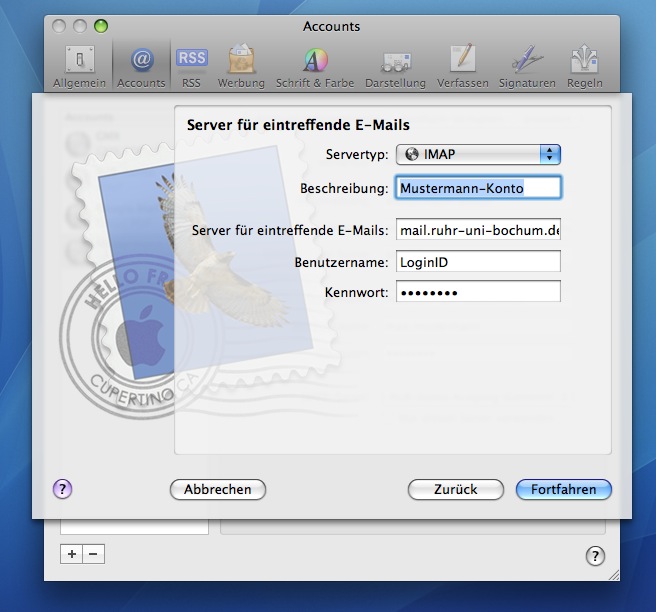Click the incoming mail server field
Image resolution: width=656 pixels, height=612 pixels.
click(x=478, y=229)
